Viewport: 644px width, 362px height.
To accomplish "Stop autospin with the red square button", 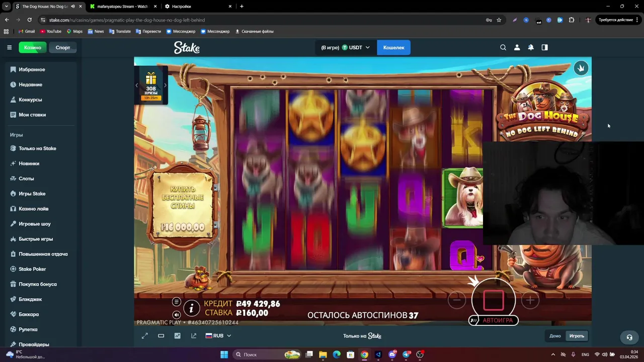I will coord(494,300).
